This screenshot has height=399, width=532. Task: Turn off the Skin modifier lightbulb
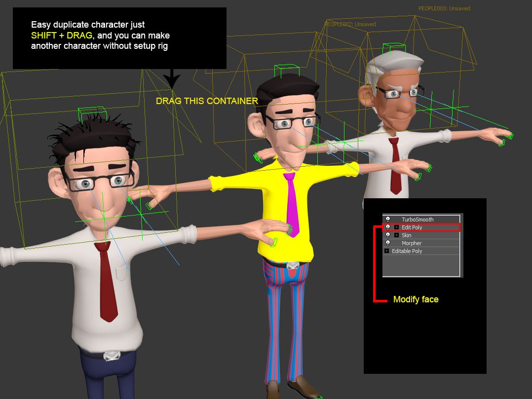click(388, 235)
